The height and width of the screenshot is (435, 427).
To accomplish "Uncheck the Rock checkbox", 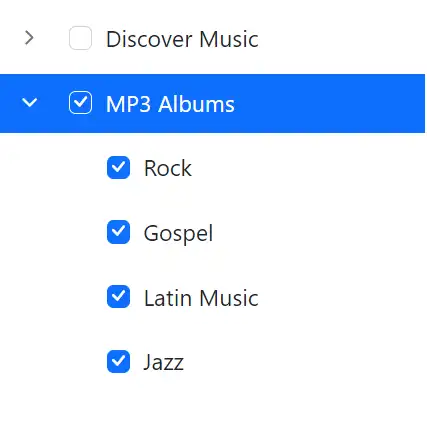I will (118, 167).
